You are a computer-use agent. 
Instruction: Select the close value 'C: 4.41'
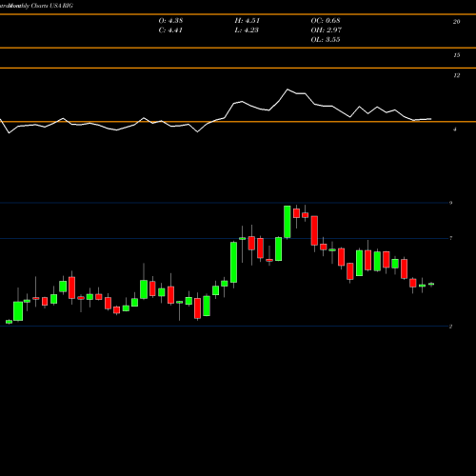(170, 30)
